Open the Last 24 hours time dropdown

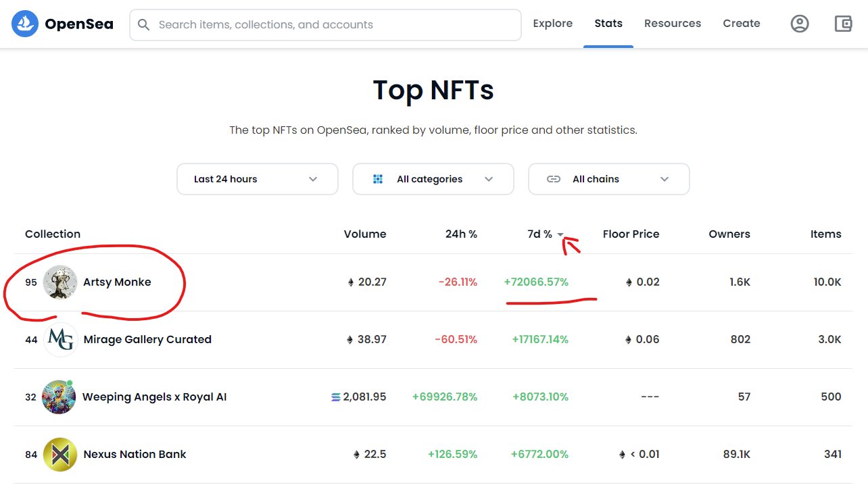(258, 179)
